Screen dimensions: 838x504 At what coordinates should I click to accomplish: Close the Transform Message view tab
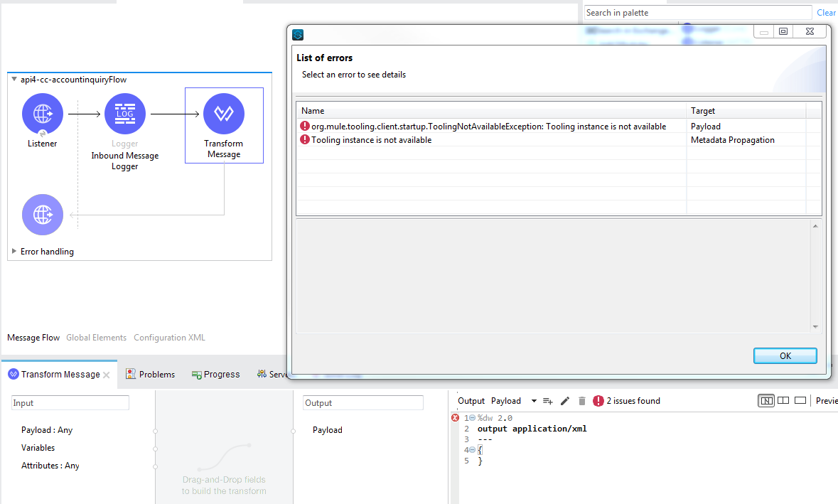[x=107, y=375]
